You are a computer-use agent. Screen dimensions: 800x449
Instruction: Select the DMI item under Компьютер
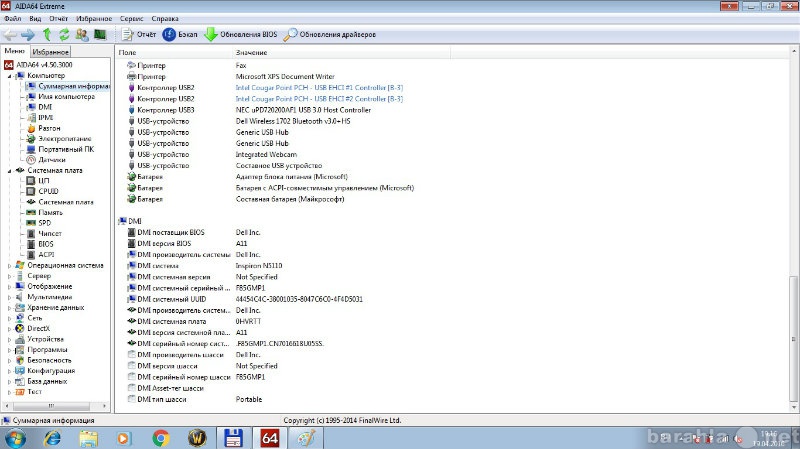pyautogui.click(x=39, y=107)
